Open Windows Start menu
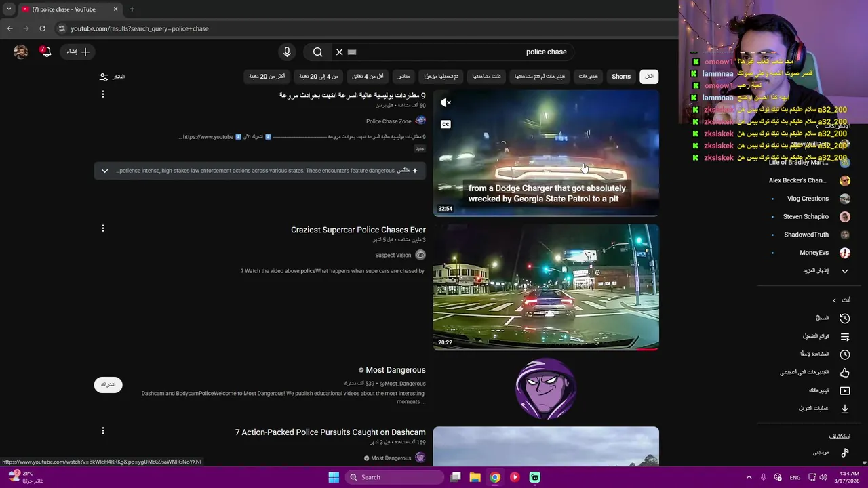Screen dimensions: 868x488 pyautogui.click(x=334, y=477)
